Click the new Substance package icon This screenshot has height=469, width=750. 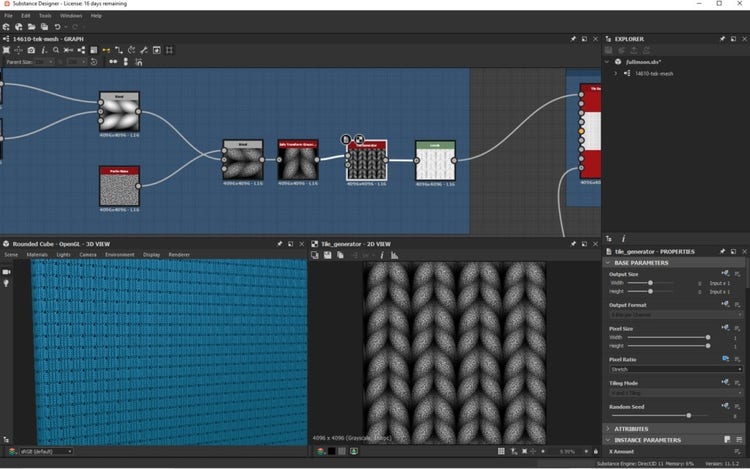6,27
